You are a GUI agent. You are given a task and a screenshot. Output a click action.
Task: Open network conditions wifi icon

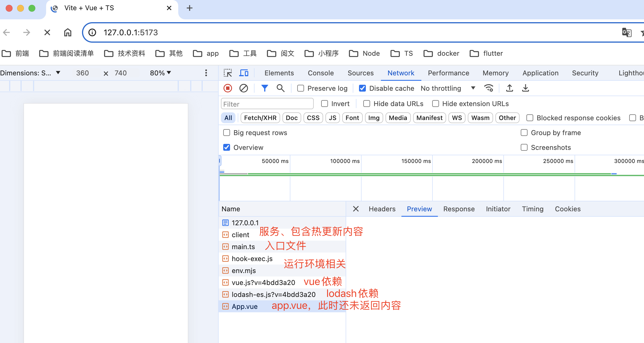click(x=489, y=88)
